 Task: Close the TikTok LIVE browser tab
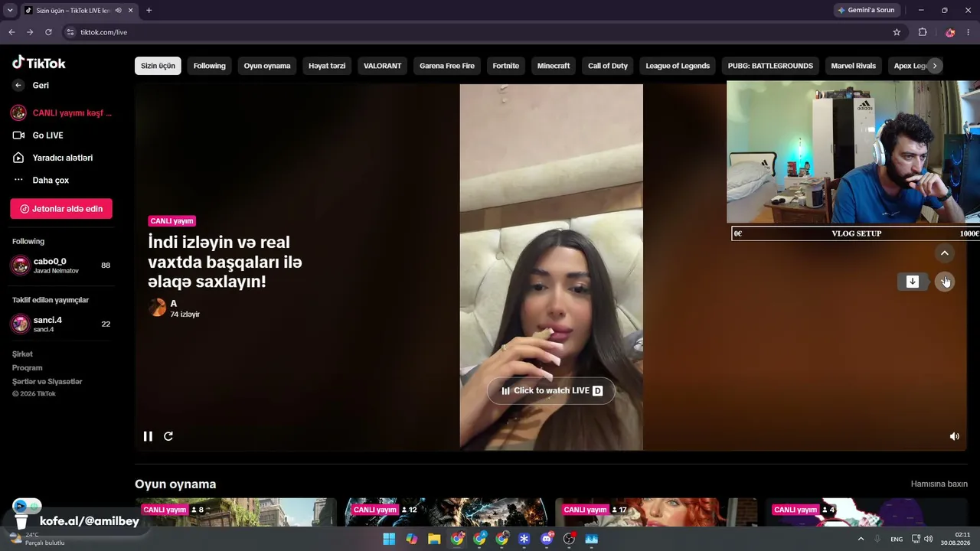[x=130, y=10]
